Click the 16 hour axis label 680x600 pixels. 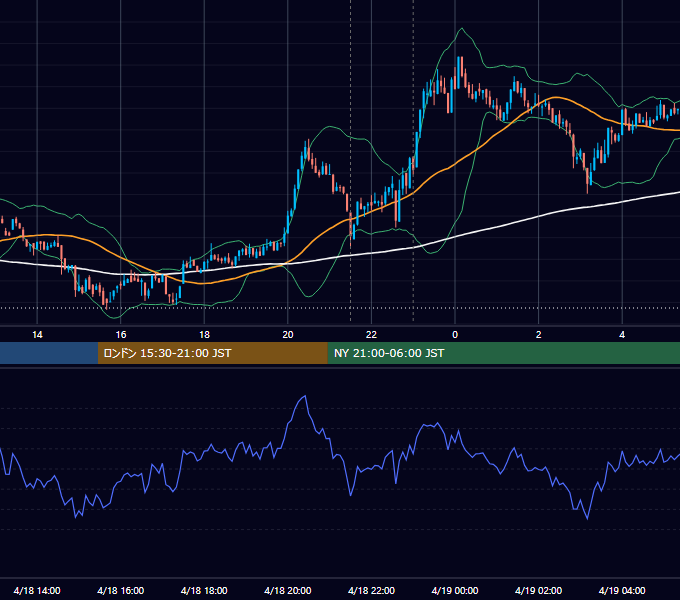pyautogui.click(x=121, y=335)
